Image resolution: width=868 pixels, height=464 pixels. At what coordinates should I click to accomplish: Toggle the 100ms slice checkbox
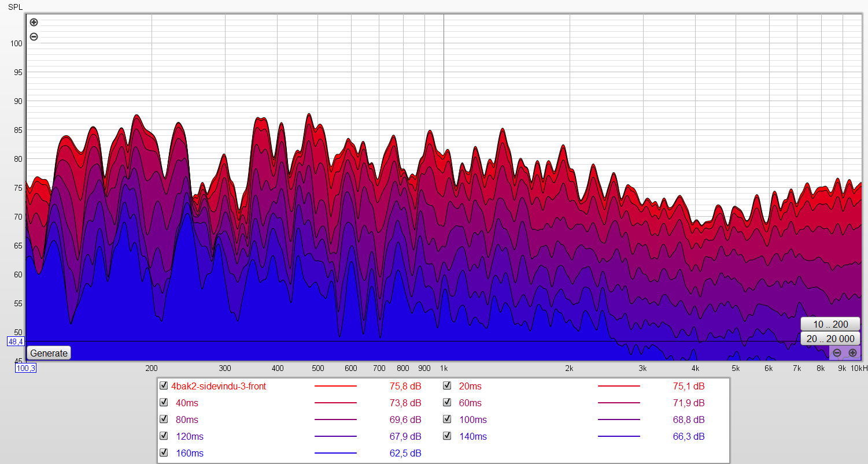tap(447, 420)
